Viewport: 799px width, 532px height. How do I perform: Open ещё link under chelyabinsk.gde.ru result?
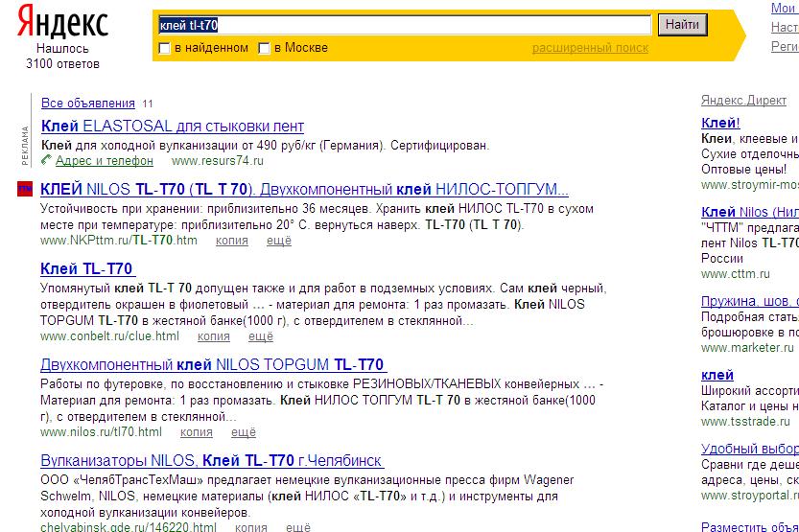[298, 527]
